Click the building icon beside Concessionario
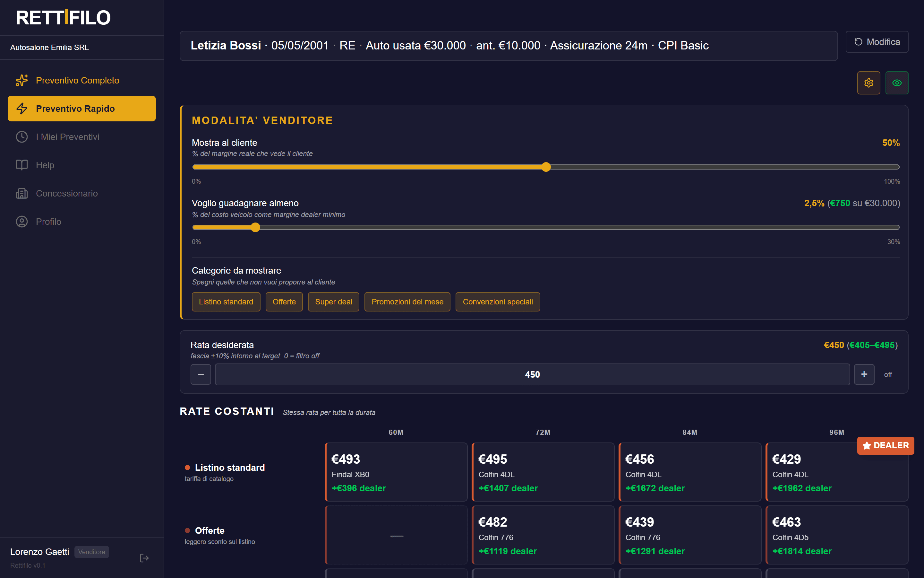 coord(22,193)
